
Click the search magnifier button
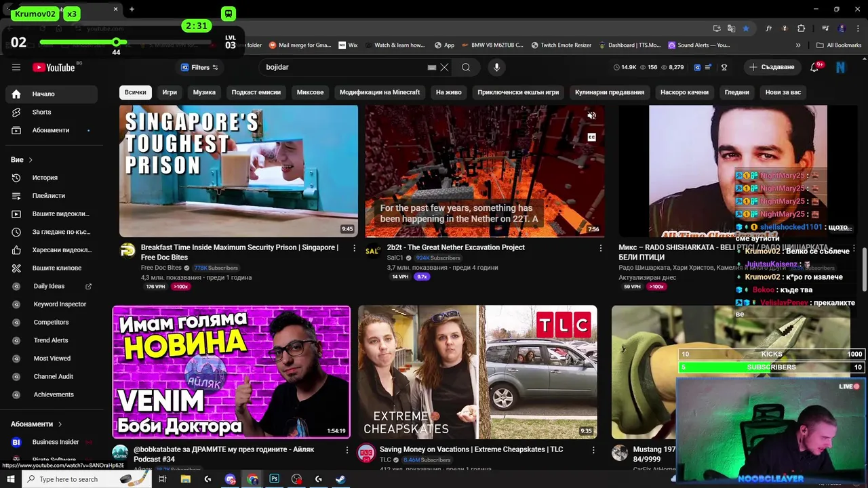(x=466, y=67)
